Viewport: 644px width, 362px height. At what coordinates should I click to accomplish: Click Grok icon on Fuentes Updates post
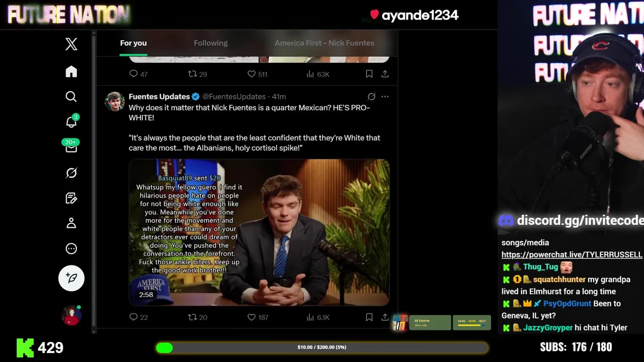pyautogui.click(x=371, y=97)
